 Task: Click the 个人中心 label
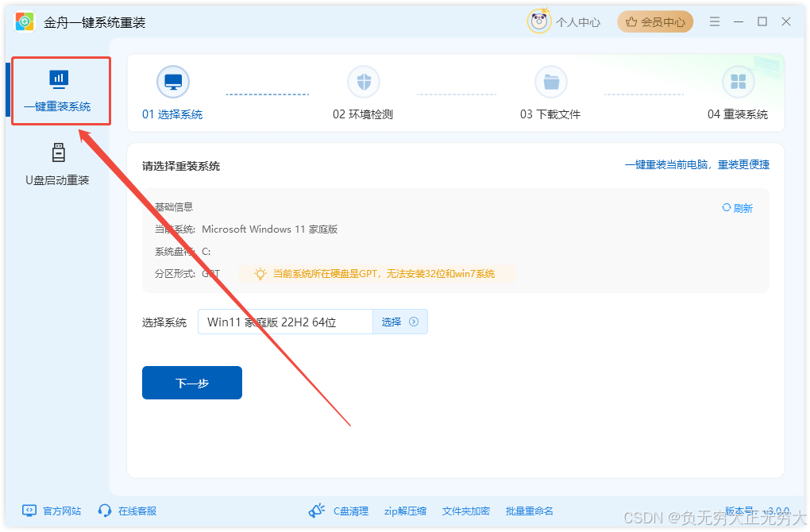(x=578, y=22)
